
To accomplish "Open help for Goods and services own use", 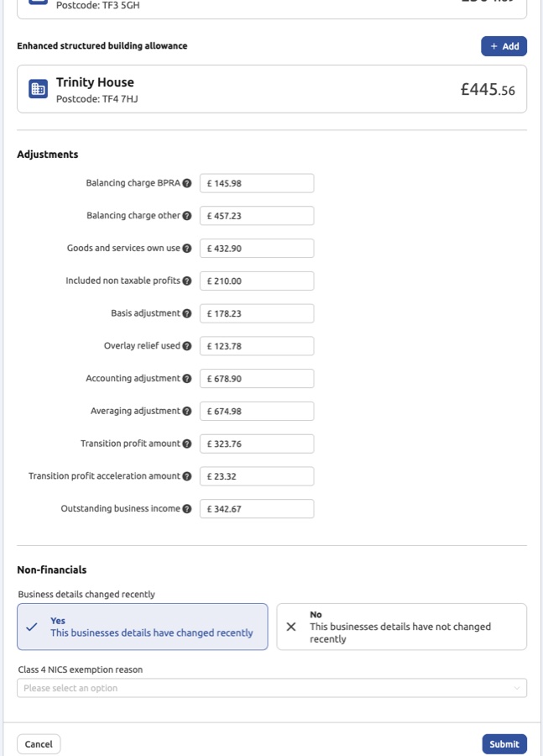I will coord(187,249).
